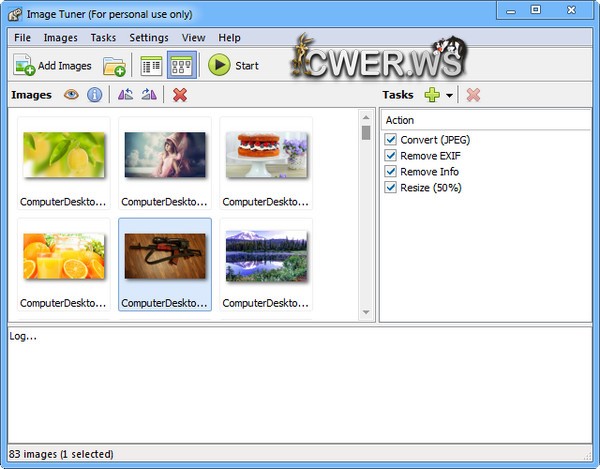The height and width of the screenshot is (469, 600).
Task: Select the oranges and juice thumbnail
Action: coord(64,257)
